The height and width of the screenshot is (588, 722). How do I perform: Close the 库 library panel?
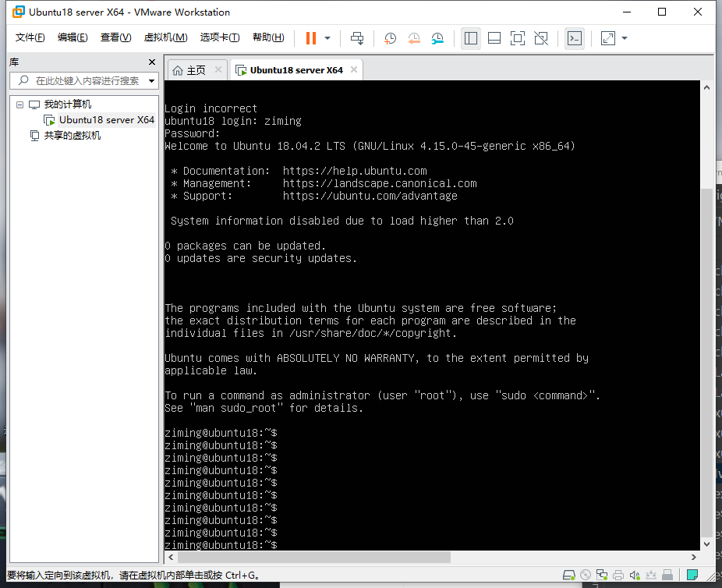point(152,62)
